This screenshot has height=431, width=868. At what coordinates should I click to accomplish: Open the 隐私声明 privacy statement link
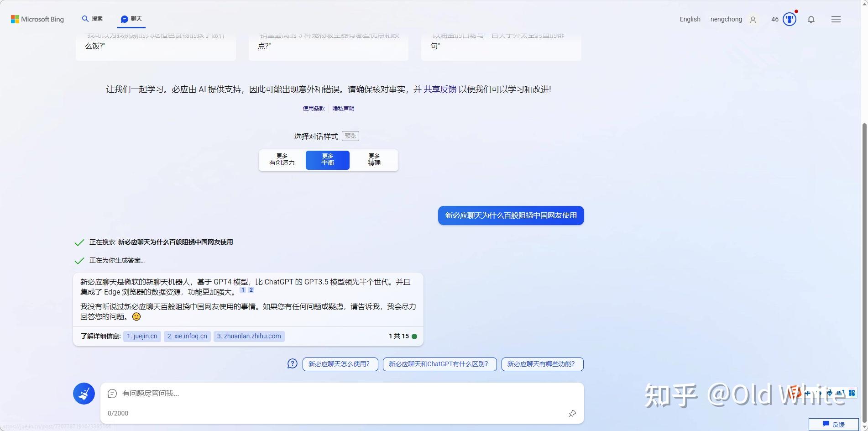click(x=343, y=108)
